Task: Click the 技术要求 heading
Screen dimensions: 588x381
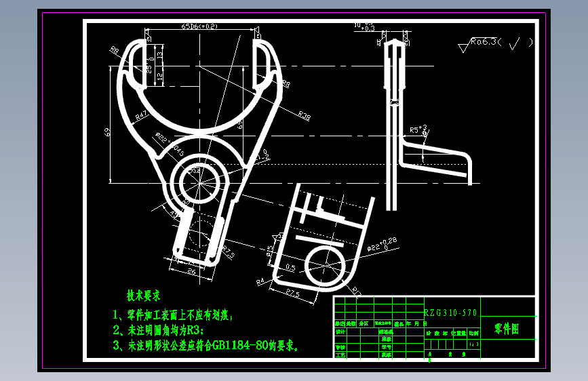Action: pos(144,296)
